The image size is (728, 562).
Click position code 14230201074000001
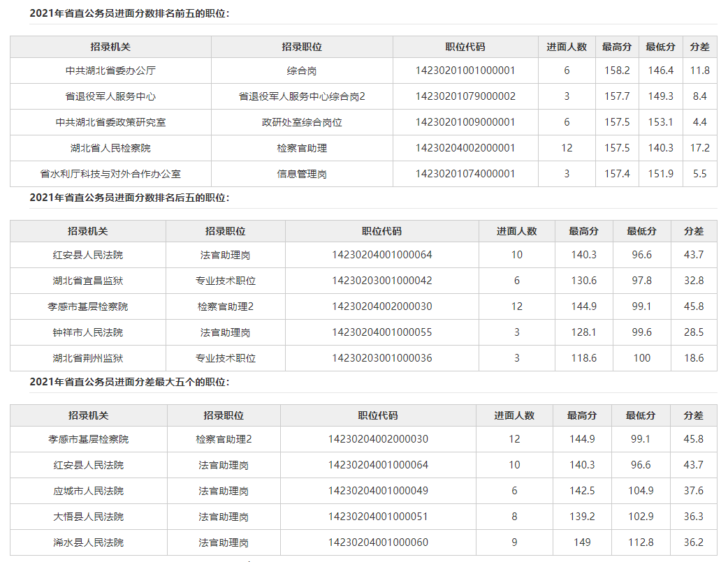tap(465, 174)
